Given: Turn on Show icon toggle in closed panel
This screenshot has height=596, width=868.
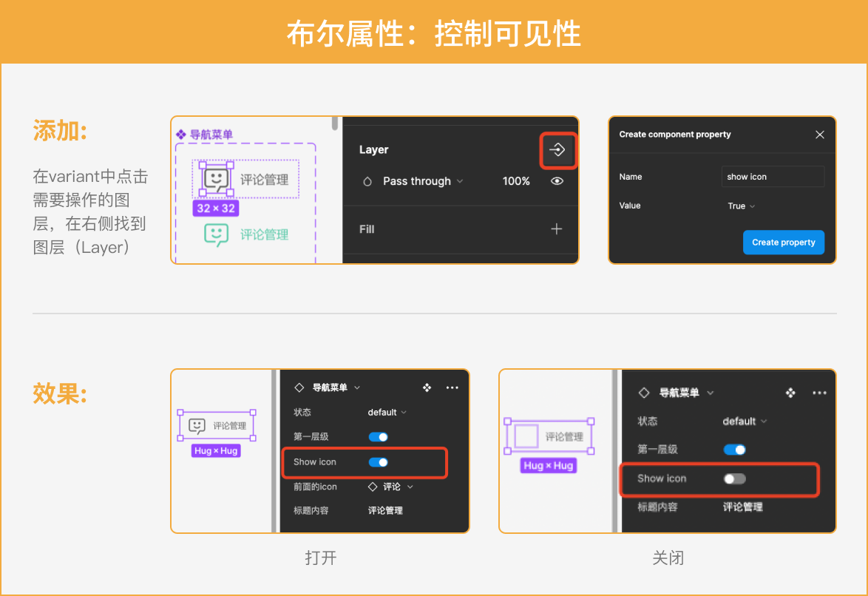Looking at the screenshot, I should coord(735,479).
